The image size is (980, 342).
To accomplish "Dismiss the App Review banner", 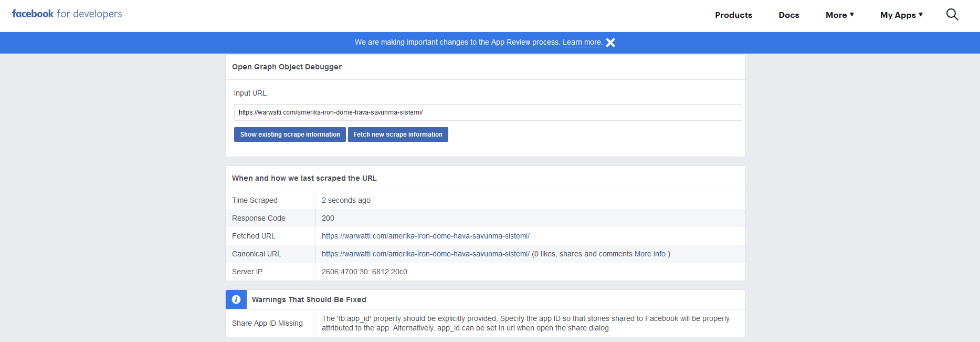I will coord(610,43).
